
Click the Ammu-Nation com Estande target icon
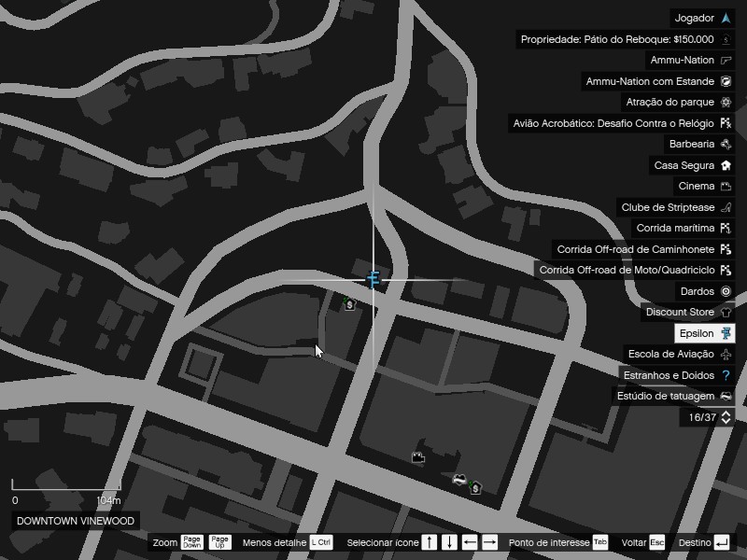[x=726, y=81]
